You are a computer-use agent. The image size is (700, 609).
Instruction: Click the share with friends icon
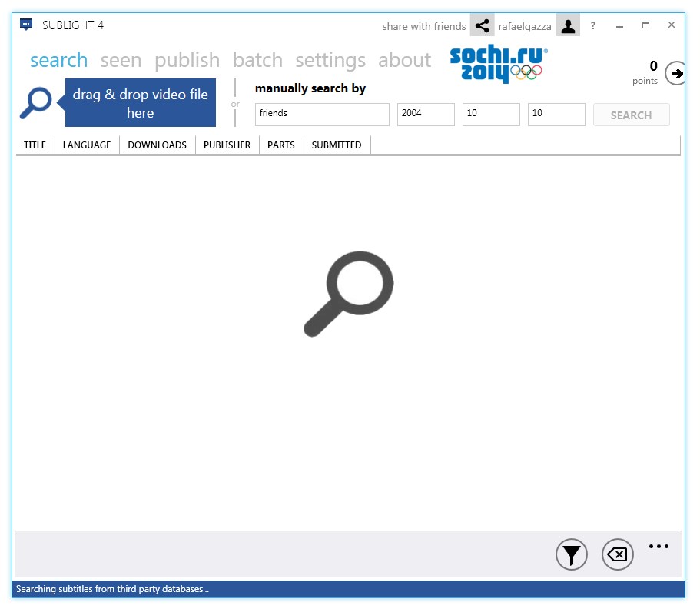pos(482,26)
